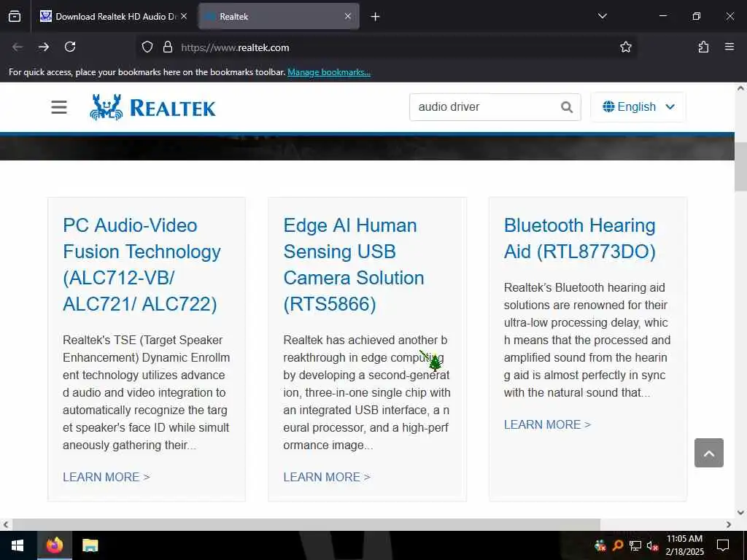Open the English language dropdown
Image resolution: width=747 pixels, height=560 pixels.
(638, 107)
